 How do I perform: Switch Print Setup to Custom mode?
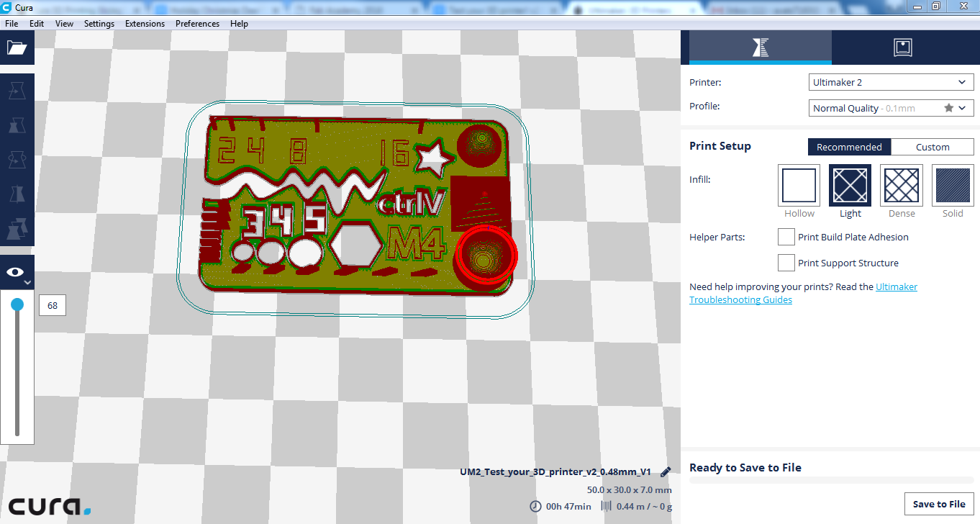coord(933,147)
